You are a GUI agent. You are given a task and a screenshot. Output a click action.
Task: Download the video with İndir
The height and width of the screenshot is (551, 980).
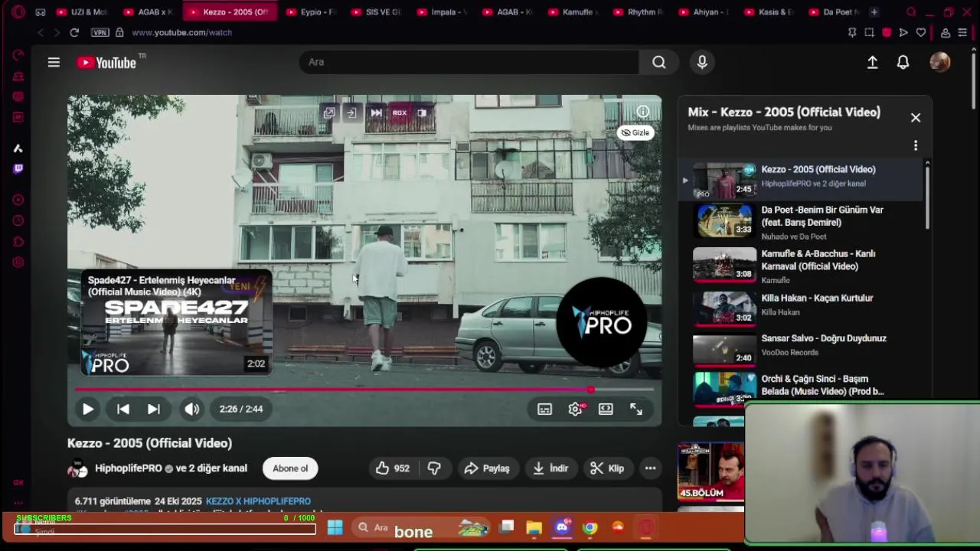coord(551,468)
